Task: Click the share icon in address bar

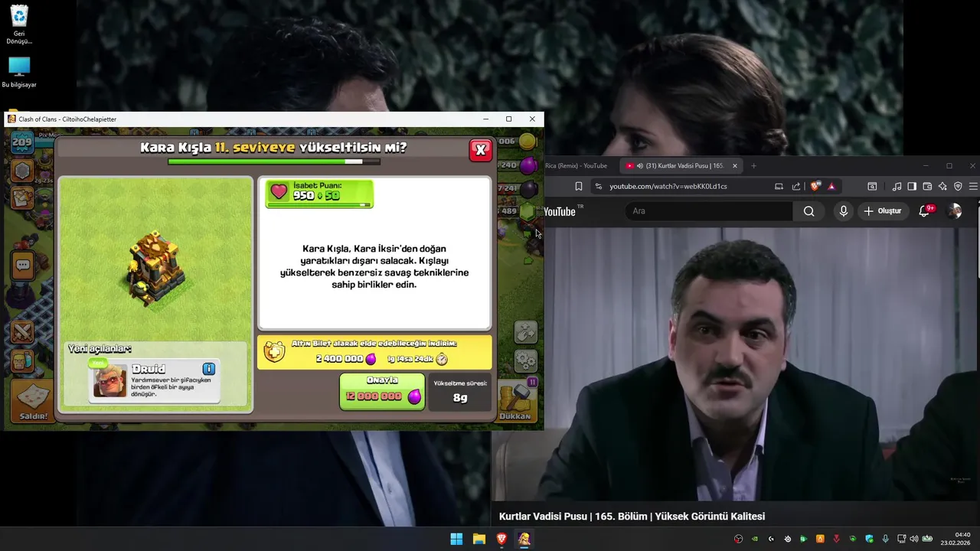Action: (x=796, y=186)
